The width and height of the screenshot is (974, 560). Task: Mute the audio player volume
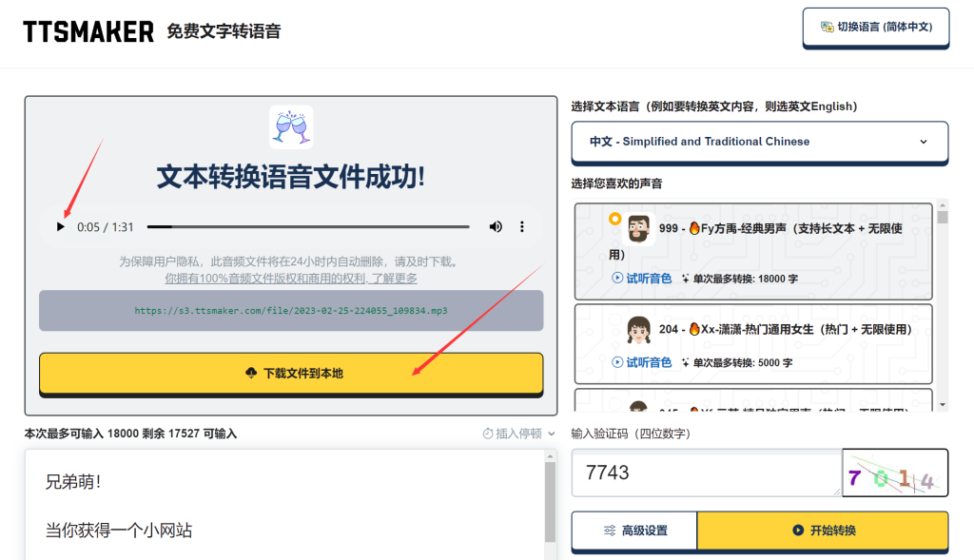click(x=496, y=227)
